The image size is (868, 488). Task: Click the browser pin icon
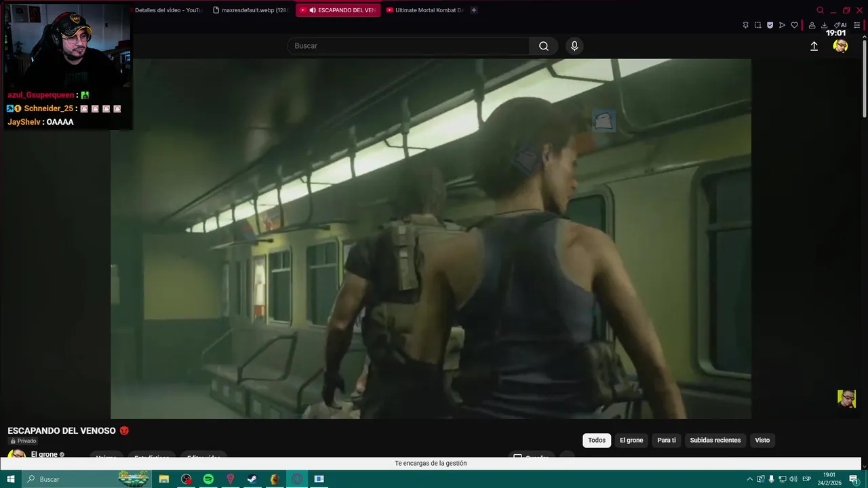[745, 25]
